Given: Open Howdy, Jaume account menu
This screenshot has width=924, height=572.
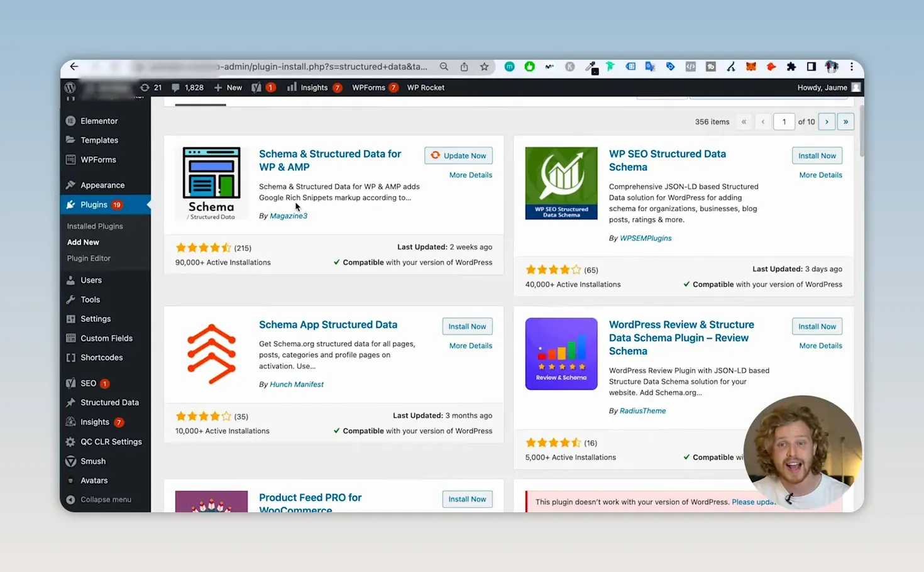Looking at the screenshot, I should [x=828, y=87].
